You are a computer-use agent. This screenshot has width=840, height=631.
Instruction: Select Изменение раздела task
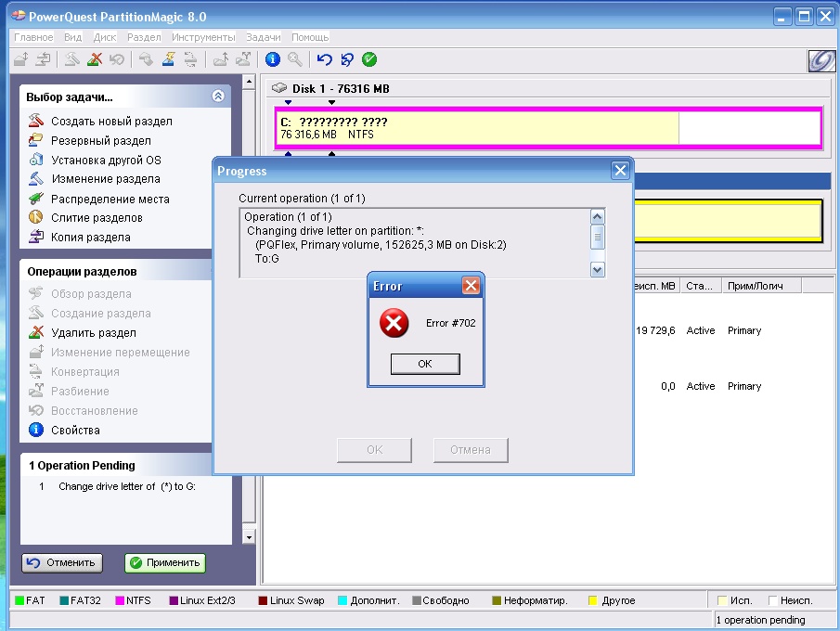point(106,179)
